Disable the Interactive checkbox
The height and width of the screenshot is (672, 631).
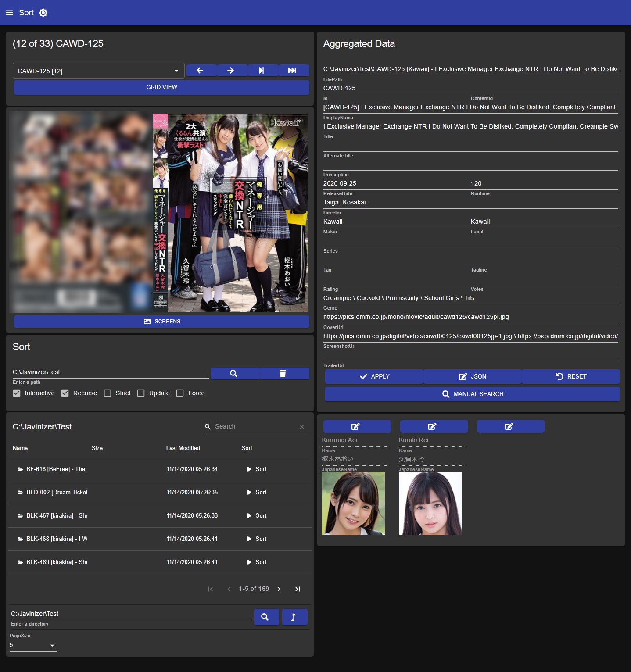pyautogui.click(x=17, y=393)
